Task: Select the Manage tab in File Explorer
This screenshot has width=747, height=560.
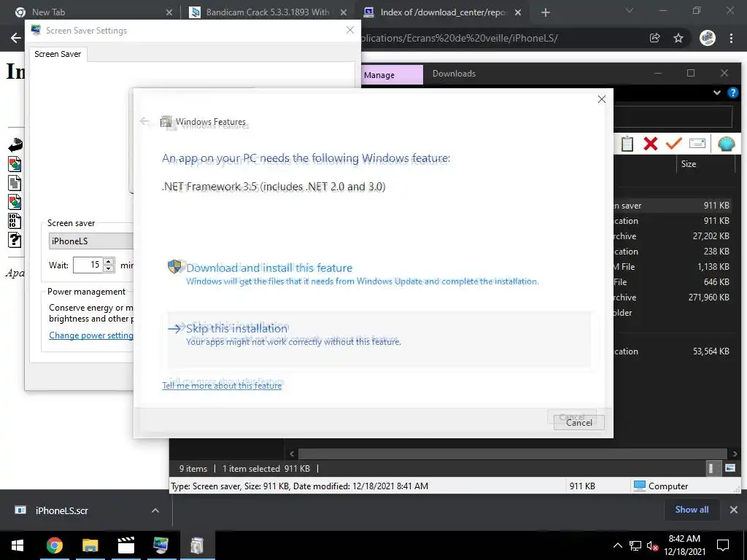Action: (392, 75)
